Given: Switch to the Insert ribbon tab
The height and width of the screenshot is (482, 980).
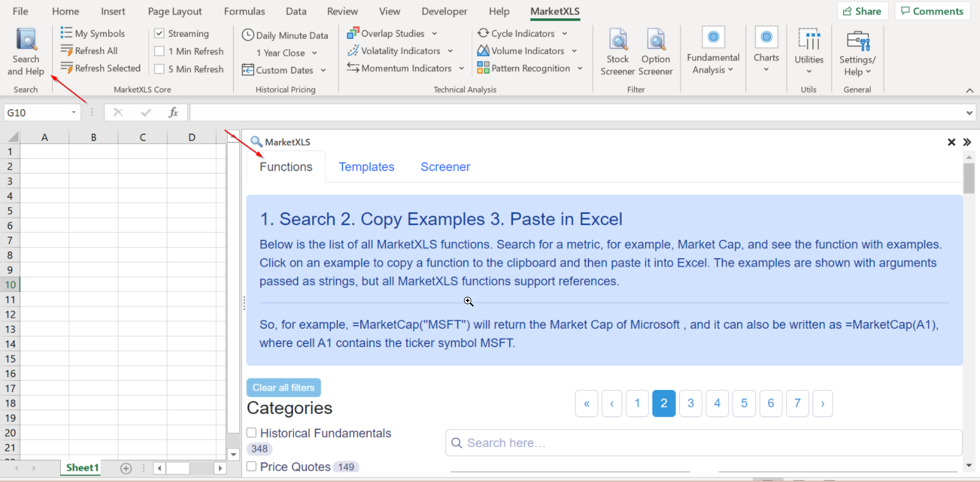Looking at the screenshot, I should click(x=113, y=11).
